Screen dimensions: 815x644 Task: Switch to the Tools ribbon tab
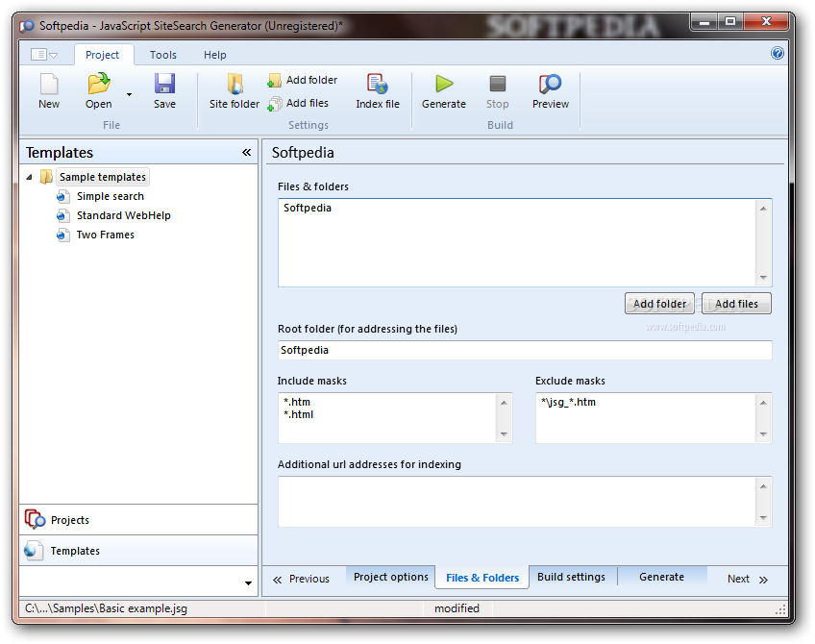click(x=163, y=55)
